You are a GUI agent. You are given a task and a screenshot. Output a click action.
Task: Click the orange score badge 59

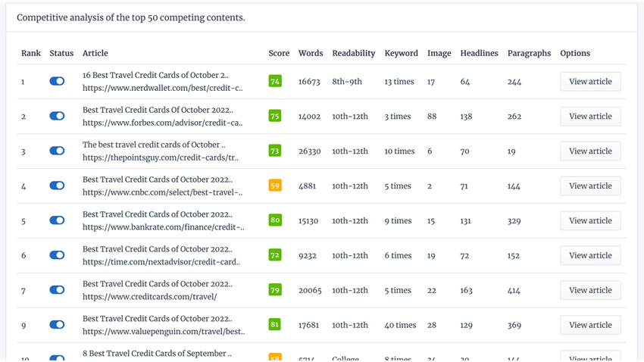tap(275, 186)
